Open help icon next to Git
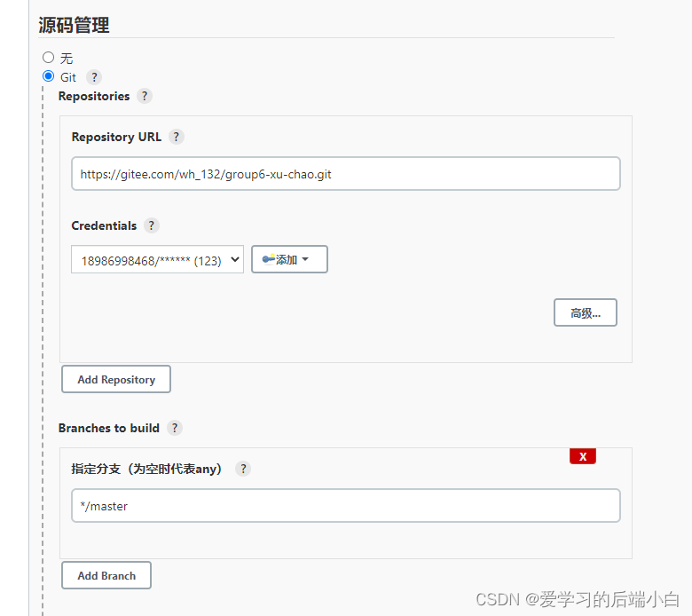Image resolution: width=692 pixels, height=616 pixels. (x=94, y=77)
